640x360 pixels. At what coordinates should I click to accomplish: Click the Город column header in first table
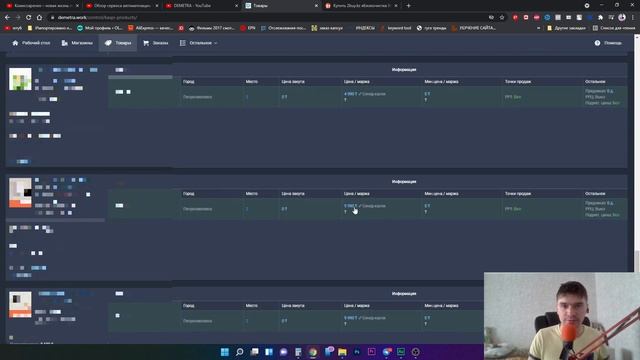(189, 82)
